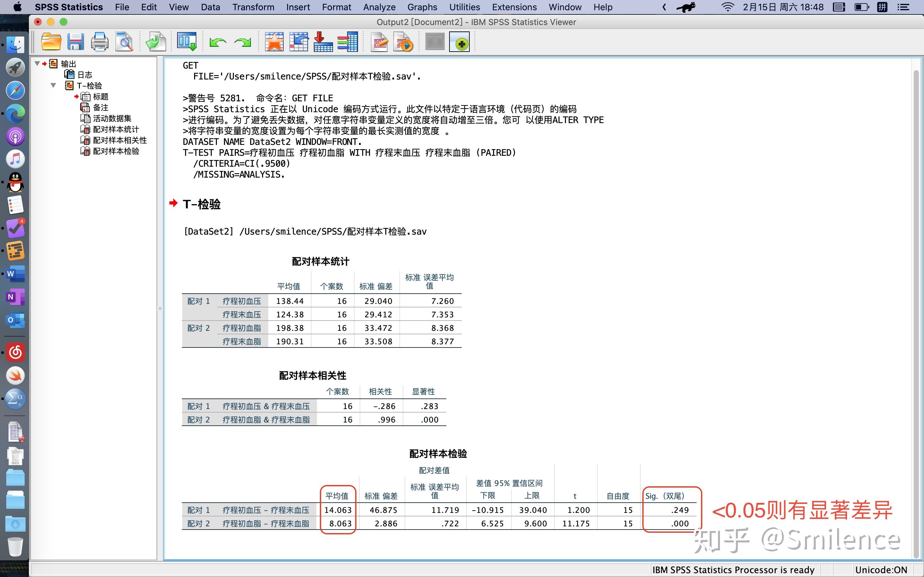Image resolution: width=924 pixels, height=577 pixels.
Task: Open Print Preview from the toolbar
Action: 124,42
